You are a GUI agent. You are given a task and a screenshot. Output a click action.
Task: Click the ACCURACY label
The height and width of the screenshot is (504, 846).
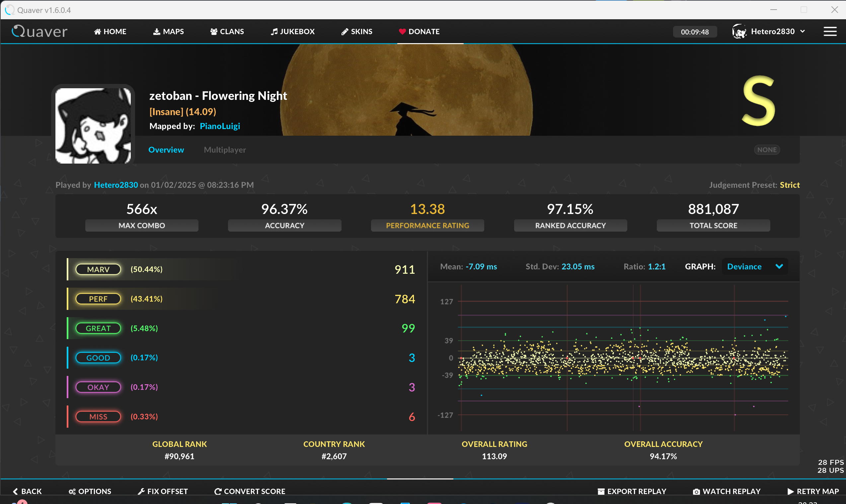284,226
